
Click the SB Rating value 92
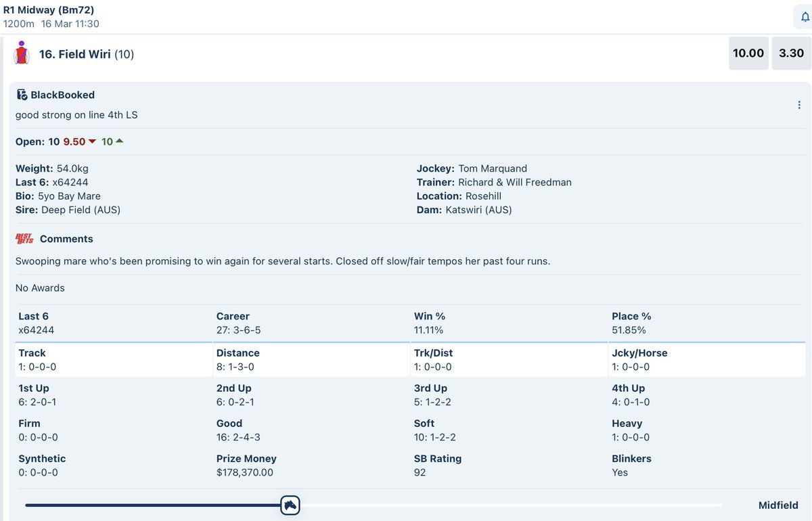(x=420, y=472)
